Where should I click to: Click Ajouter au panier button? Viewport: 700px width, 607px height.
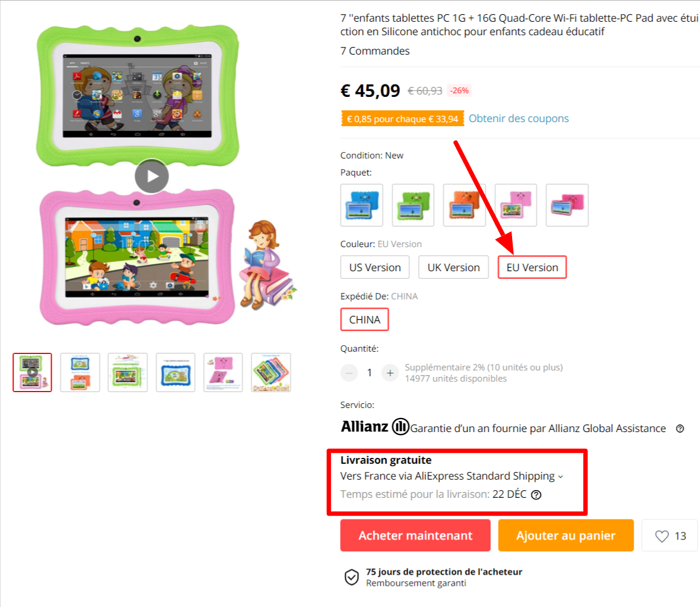click(566, 535)
